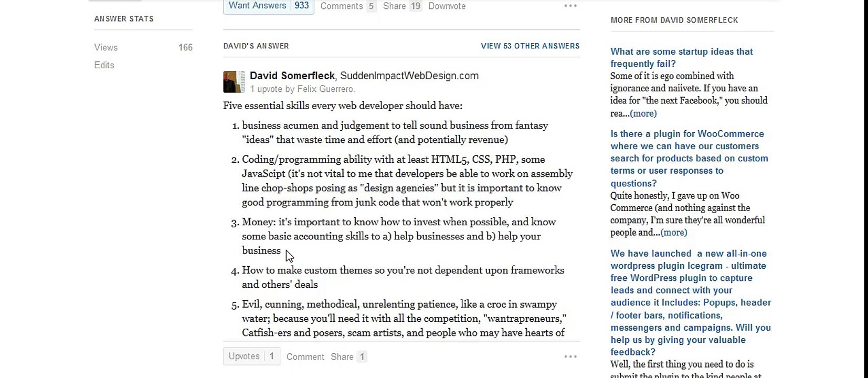This screenshot has width=868, height=378.
Task: Open Comments on the question
Action: point(348,6)
